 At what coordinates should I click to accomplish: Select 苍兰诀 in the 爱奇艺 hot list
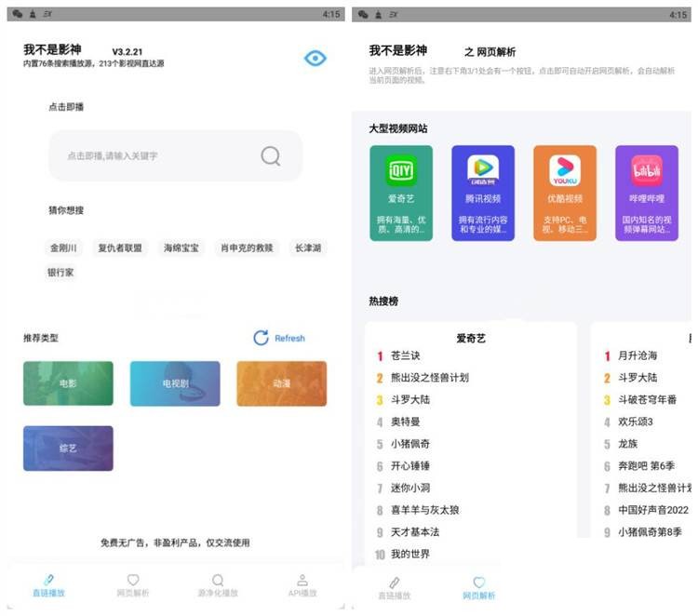click(x=405, y=355)
